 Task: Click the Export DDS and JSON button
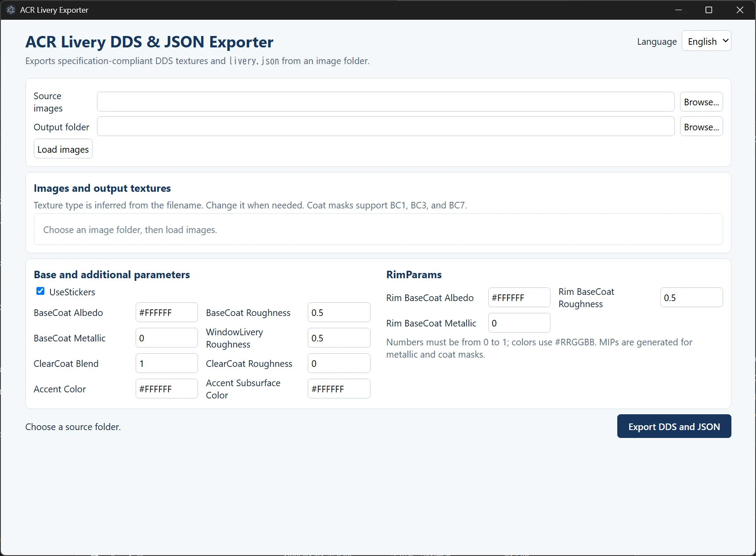674,426
